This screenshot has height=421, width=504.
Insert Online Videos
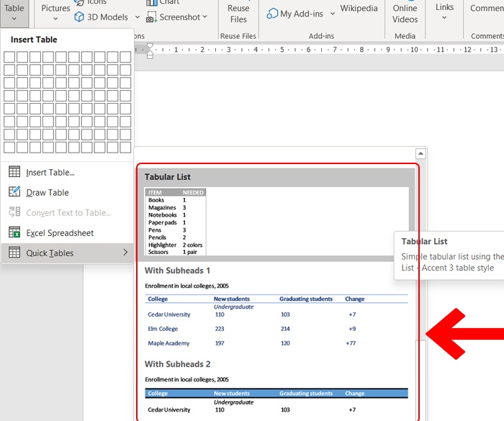[x=405, y=14]
